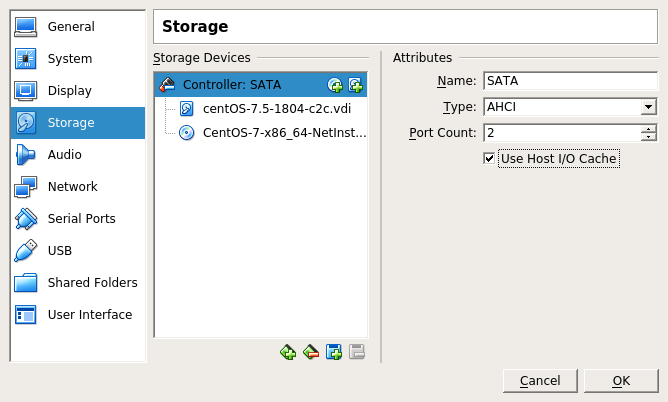This screenshot has width=668, height=402.
Task: Add new storage controller button
Action: click(288, 352)
